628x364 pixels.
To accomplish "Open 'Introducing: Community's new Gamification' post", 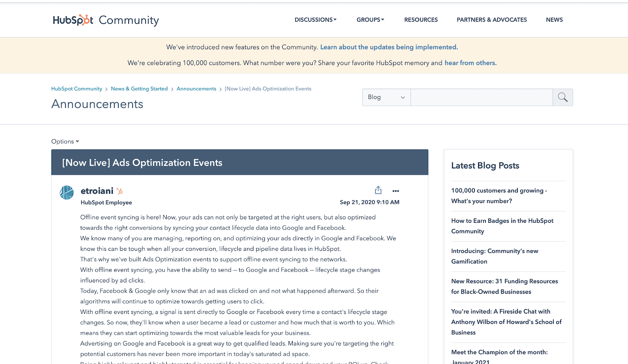I will click(495, 256).
